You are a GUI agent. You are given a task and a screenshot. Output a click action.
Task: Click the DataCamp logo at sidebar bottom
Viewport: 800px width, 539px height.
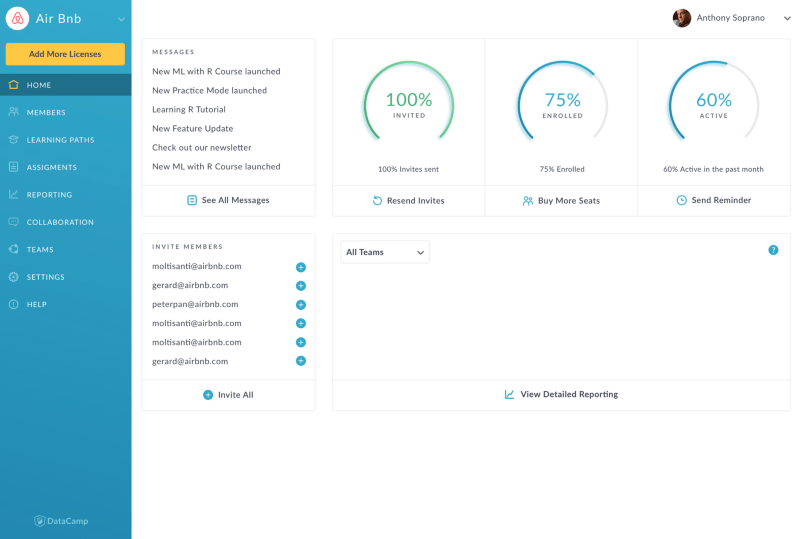click(61, 521)
